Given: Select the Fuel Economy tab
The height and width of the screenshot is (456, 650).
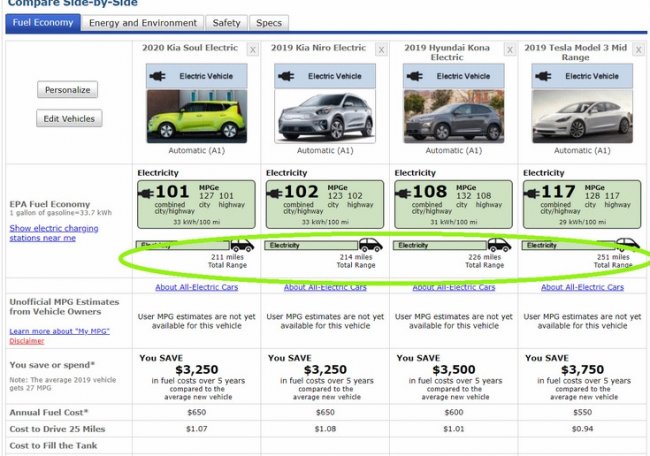Looking at the screenshot, I should [41, 23].
